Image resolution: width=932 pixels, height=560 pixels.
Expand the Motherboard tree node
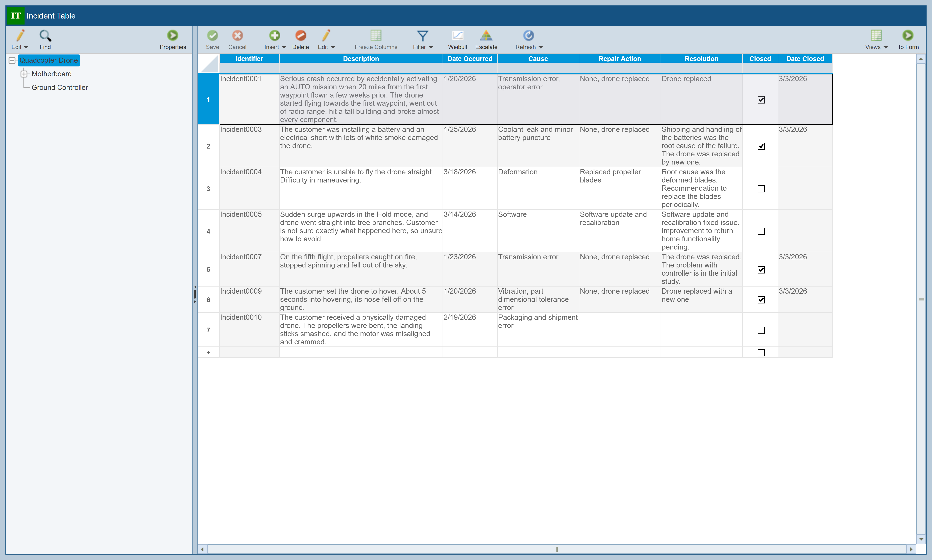pos(24,74)
